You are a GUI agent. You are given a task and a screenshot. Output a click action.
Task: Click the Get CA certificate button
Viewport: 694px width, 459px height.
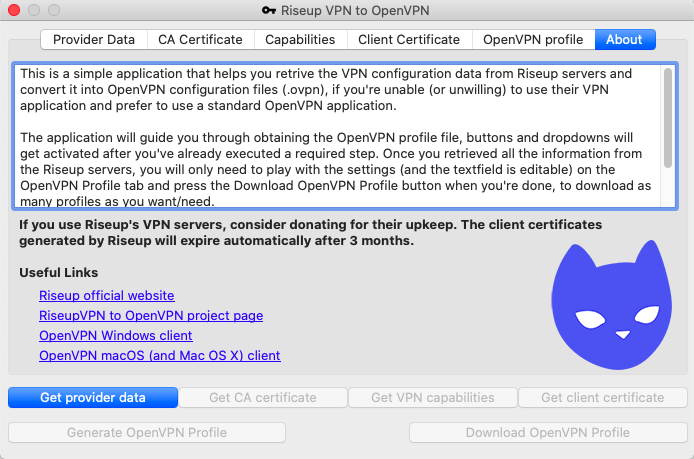coord(263,398)
